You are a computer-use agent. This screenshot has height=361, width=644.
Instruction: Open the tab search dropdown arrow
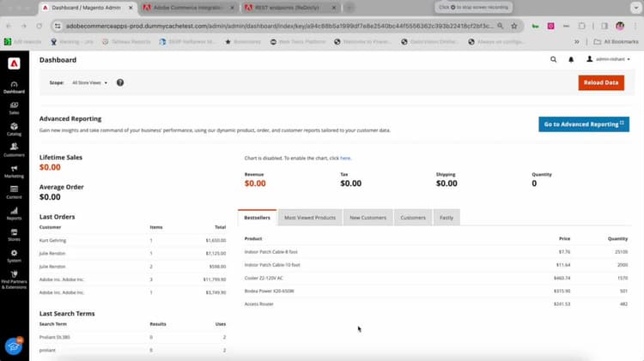[635, 8]
